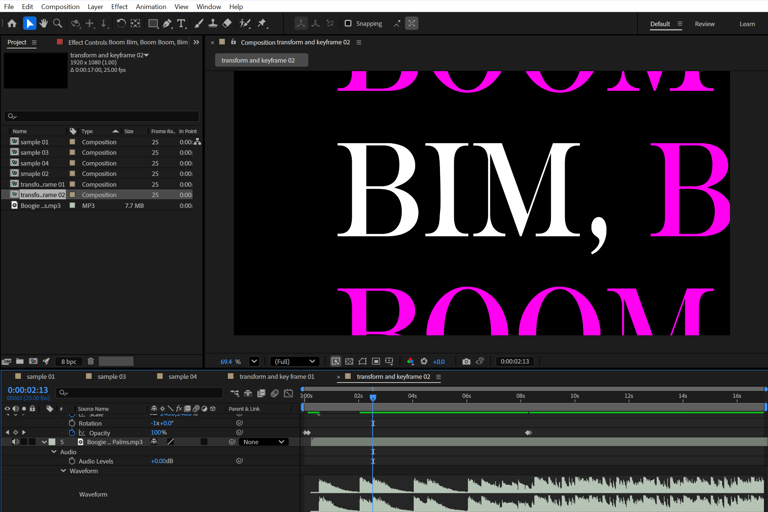The width and height of the screenshot is (768, 512).
Task: Select the Zoom magnifier tool
Action: 58,23
